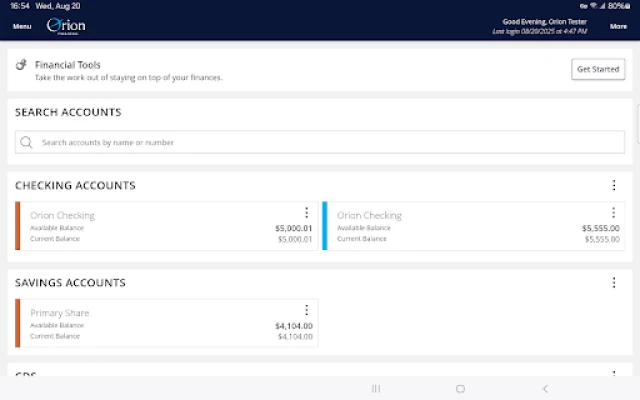Open options for the $5,555.00 Orion Checking card
The height and width of the screenshot is (400, 640).
click(613, 212)
